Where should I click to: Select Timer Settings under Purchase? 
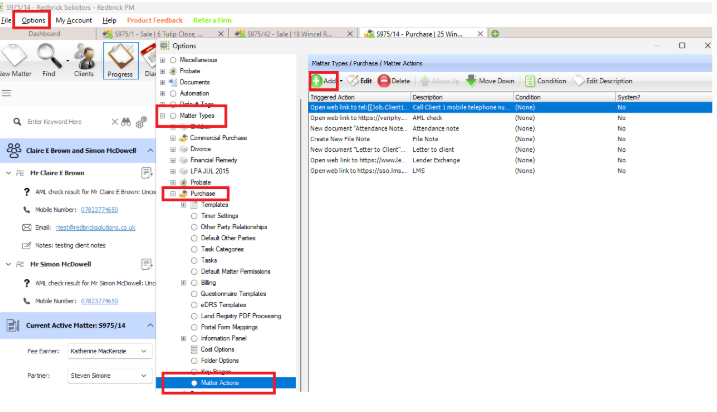(219, 216)
